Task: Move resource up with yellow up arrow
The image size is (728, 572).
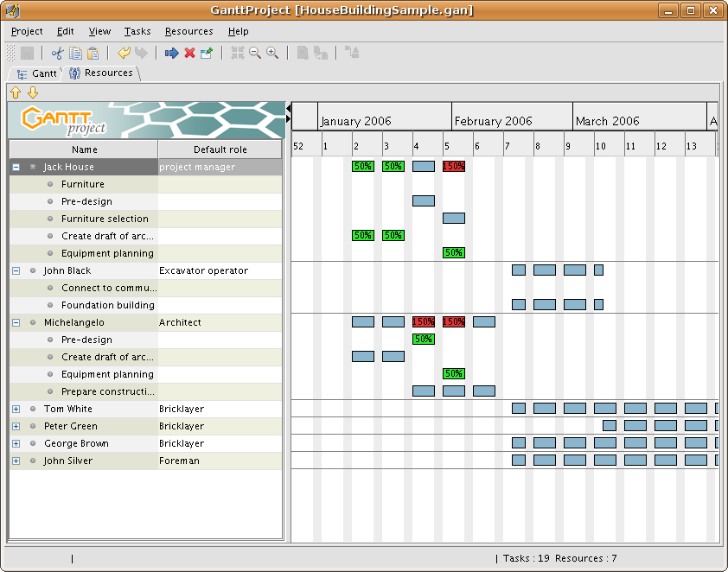Action: coord(16,92)
